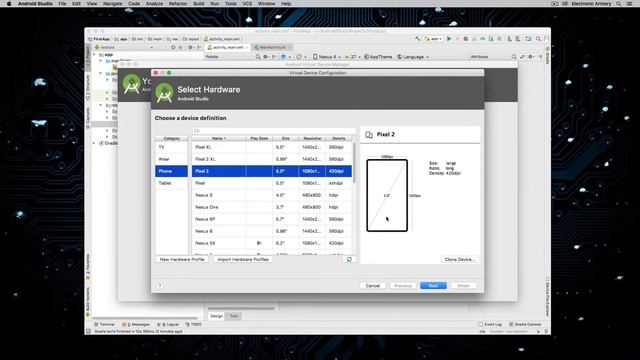Image resolution: width=640 pixels, height=360 pixels.
Task: Click the Attributes panel search icon
Action: coord(514,57)
